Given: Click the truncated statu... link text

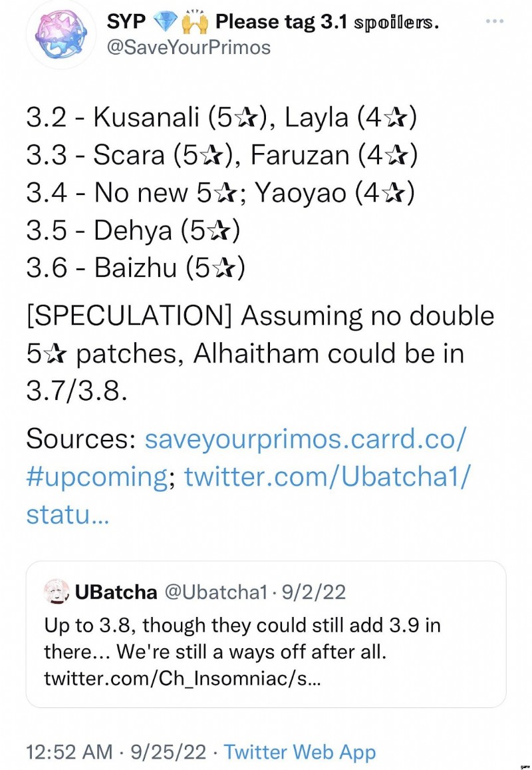Looking at the screenshot, I should (68, 514).
